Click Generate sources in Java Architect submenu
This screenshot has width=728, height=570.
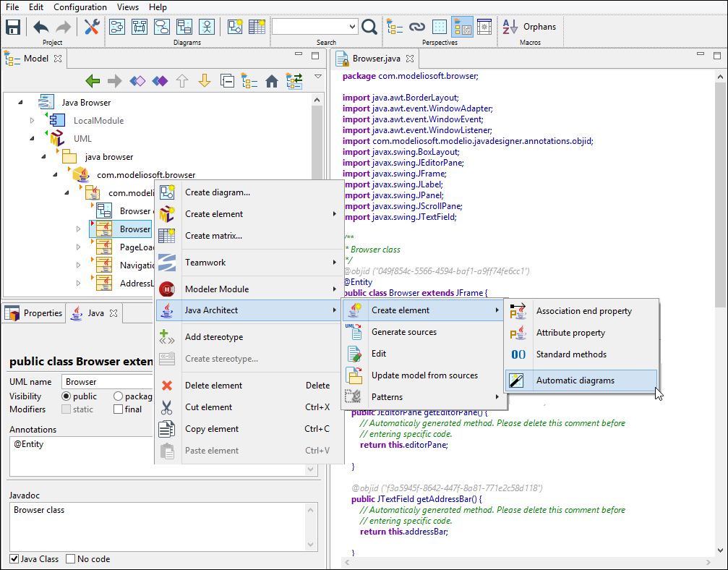point(424,332)
